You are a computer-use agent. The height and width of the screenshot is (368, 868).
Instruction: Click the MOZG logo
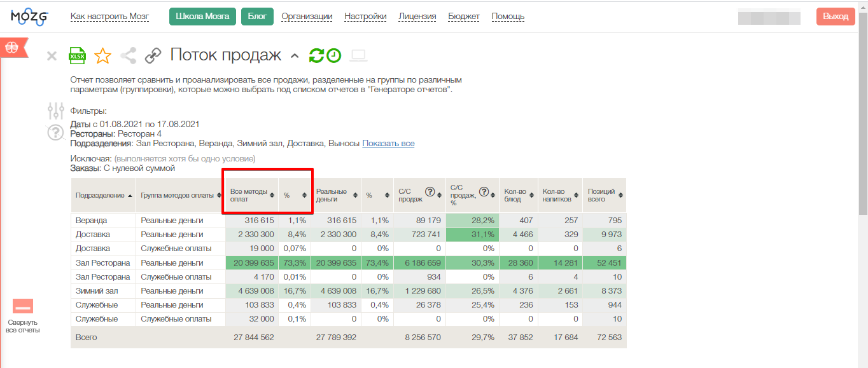pos(29,17)
